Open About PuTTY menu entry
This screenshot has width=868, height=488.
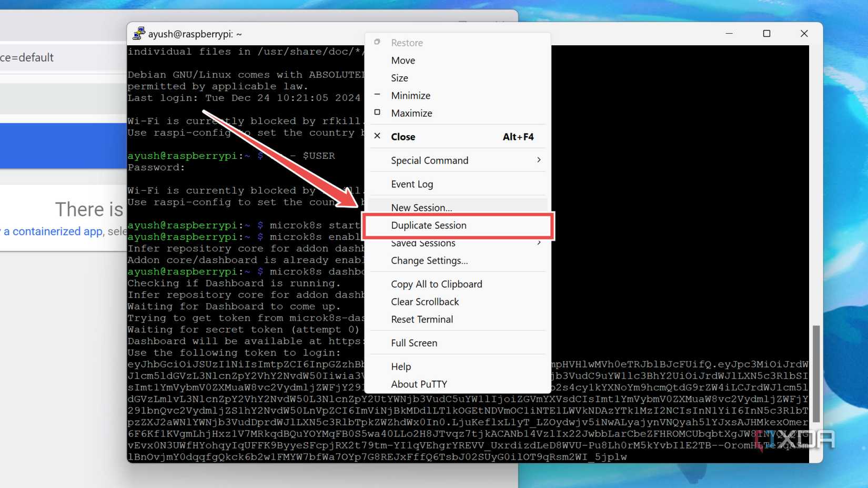[x=457, y=384]
